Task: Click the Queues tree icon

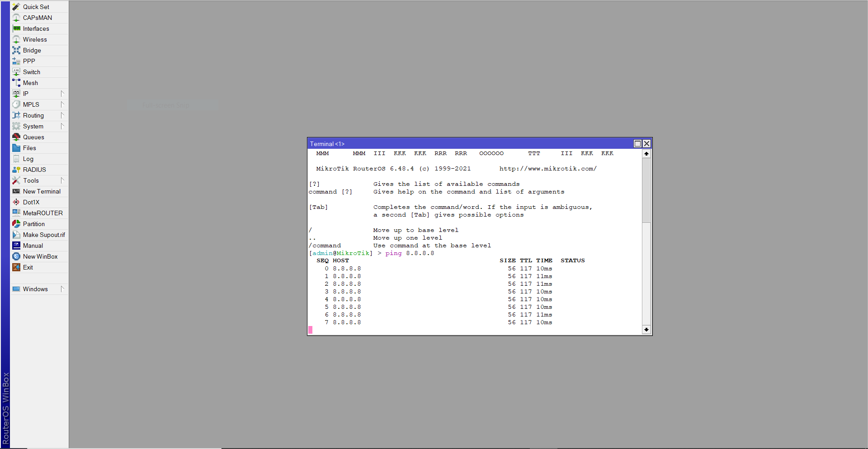Action: [x=16, y=137]
